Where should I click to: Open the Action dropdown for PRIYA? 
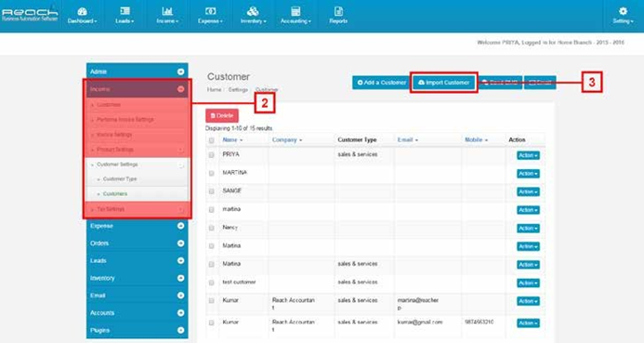(x=528, y=155)
